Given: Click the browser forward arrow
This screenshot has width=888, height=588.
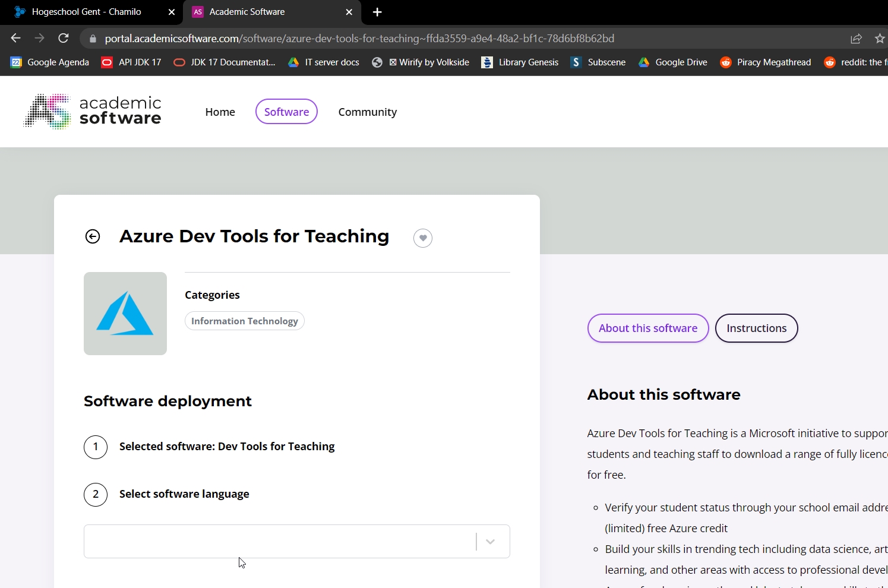Looking at the screenshot, I should [x=39, y=38].
